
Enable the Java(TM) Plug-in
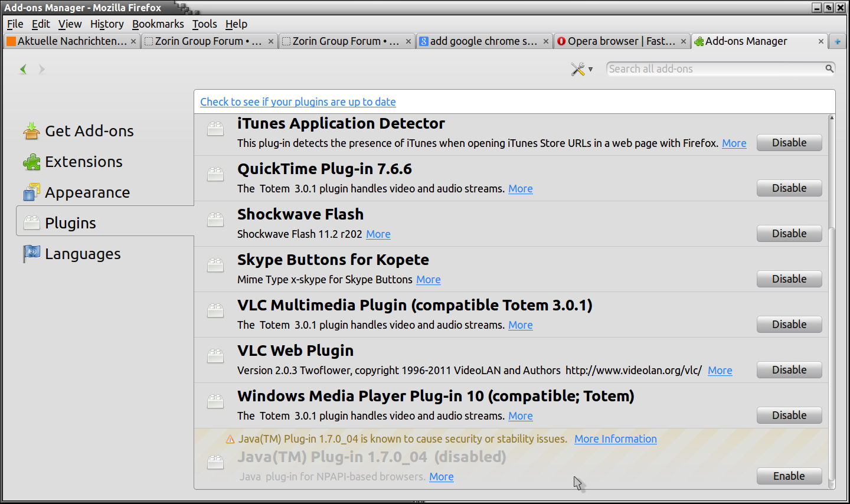[789, 476]
